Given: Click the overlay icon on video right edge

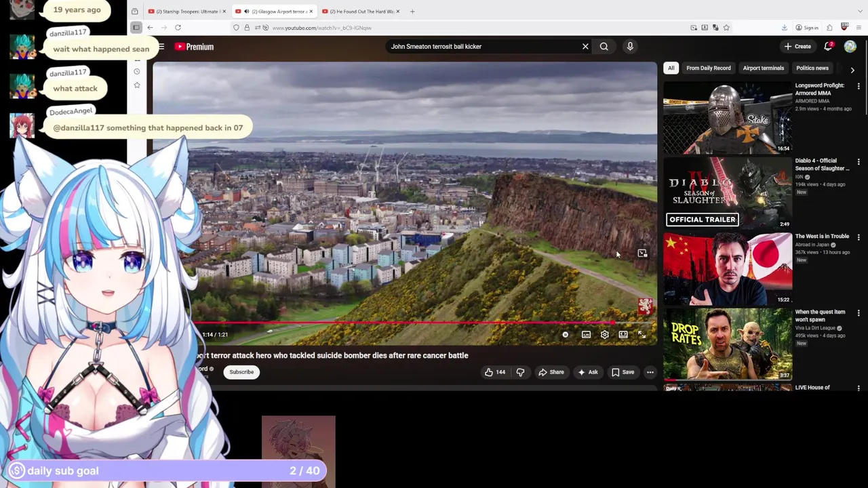Looking at the screenshot, I should tap(642, 253).
